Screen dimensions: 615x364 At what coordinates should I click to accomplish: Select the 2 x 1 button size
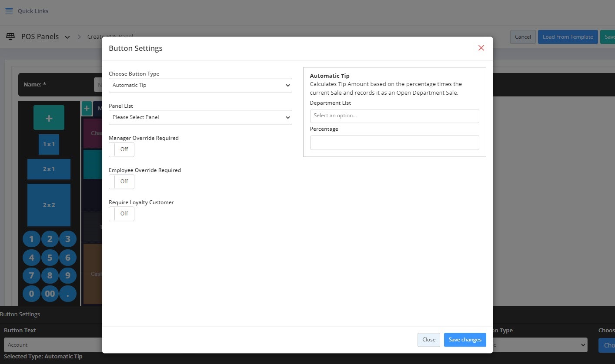coord(49,169)
